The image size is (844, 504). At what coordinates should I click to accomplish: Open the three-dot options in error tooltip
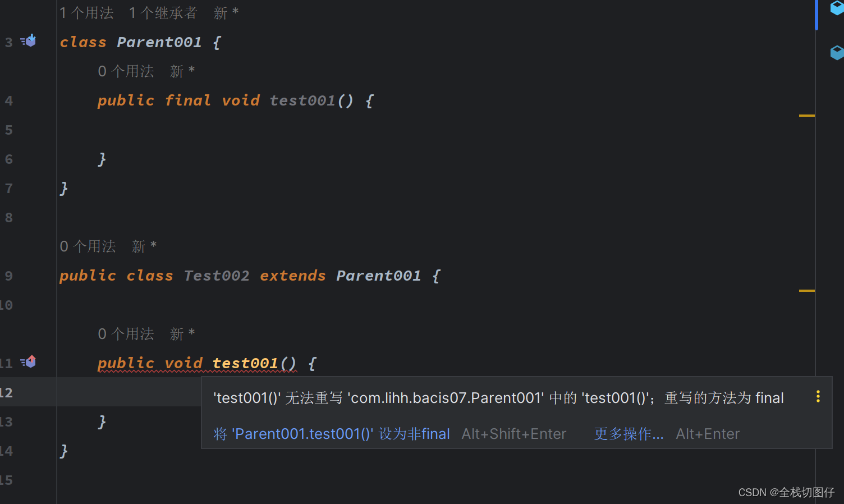coord(818,397)
